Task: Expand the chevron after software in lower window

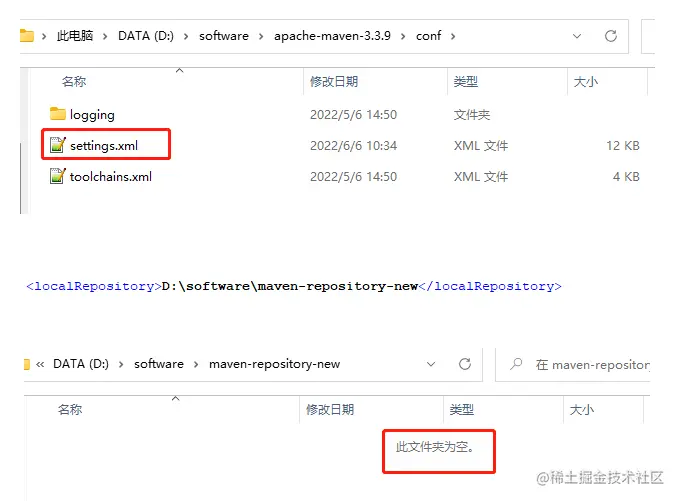Action: [196, 365]
